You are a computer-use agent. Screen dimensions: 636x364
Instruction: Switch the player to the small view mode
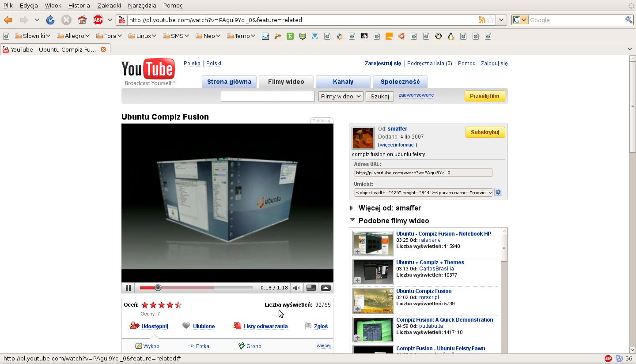point(311,288)
